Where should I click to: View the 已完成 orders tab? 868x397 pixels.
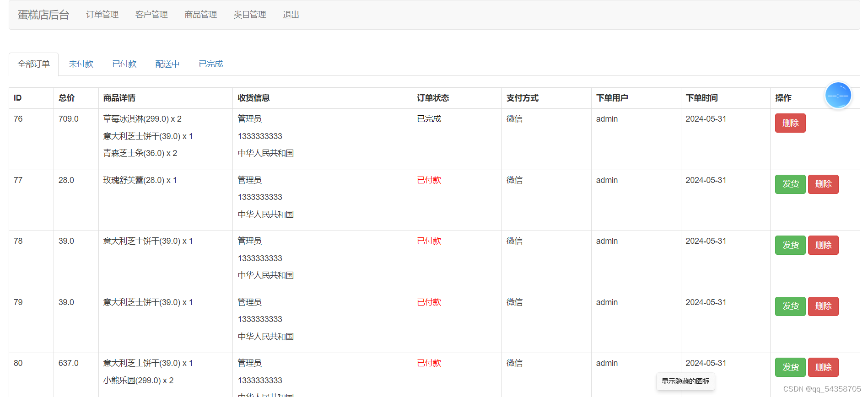pos(211,64)
